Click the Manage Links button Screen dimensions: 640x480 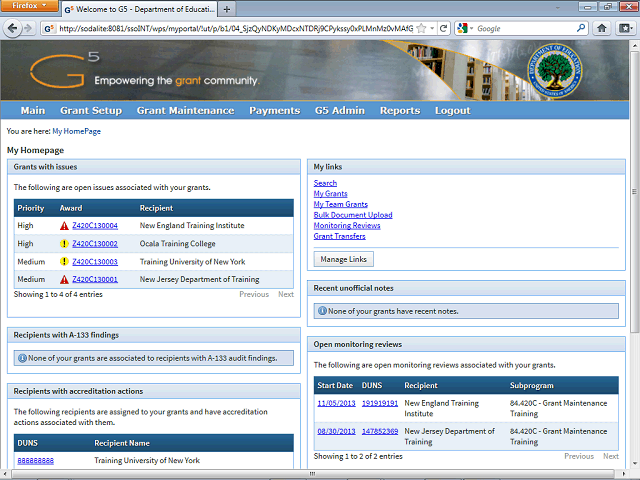(344, 259)
